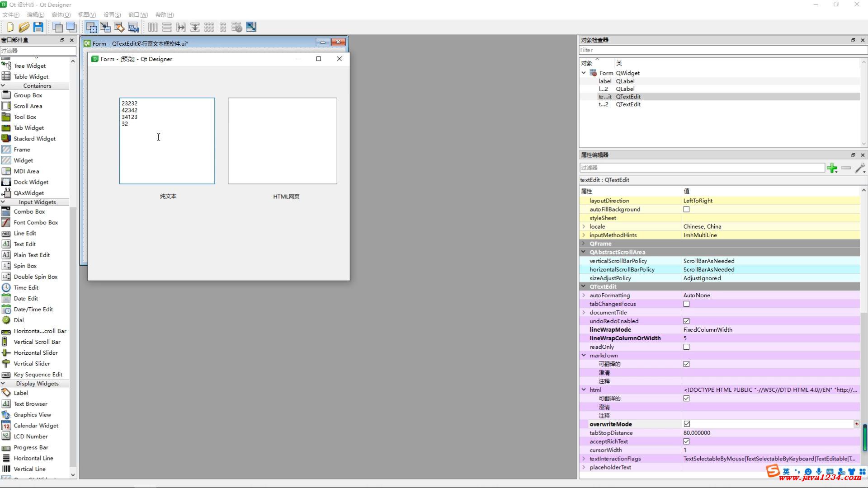Viewport: 868px width, 488px height.
Task: Uncheck undoRedoEnabled property
Action: tap(686, 321)
